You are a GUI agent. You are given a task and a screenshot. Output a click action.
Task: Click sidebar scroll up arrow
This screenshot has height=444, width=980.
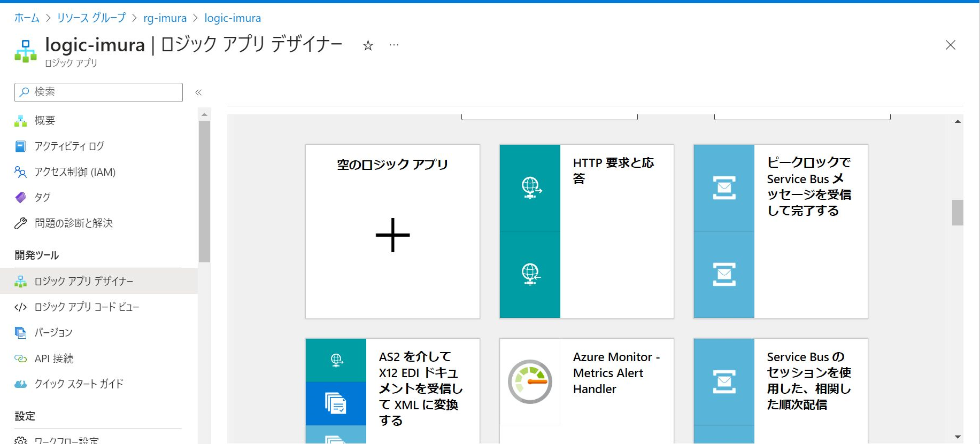[204, 114]
